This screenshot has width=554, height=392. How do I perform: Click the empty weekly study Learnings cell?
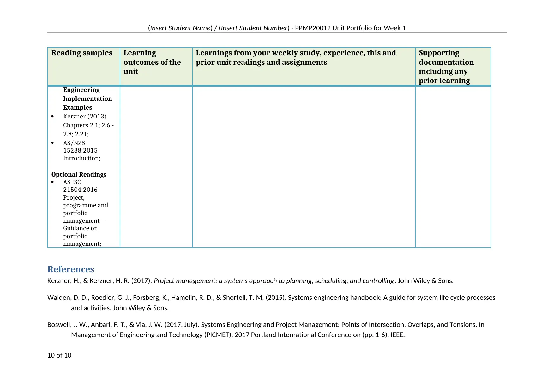[x=304, y=166]
